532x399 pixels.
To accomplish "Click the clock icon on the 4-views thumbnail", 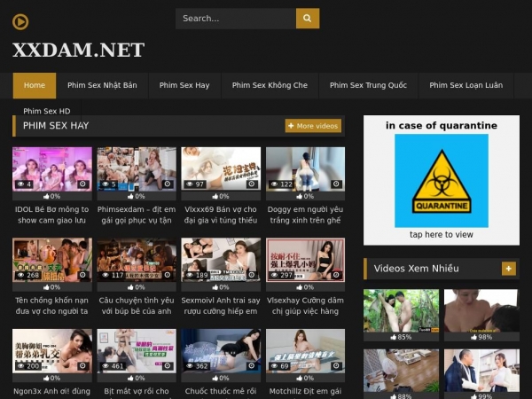I will (82, 184).
